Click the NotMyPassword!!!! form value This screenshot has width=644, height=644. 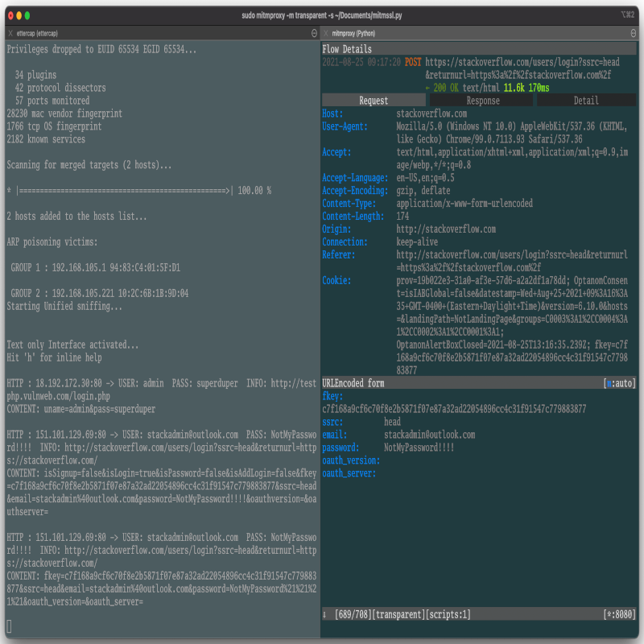tap(419, 448)
